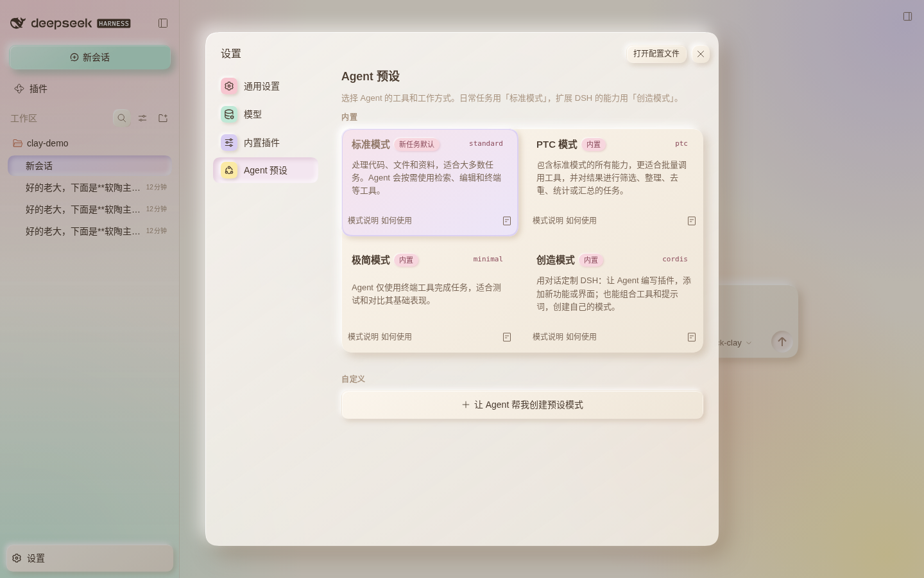The image size is (924, 578).
Task: Collapse the clay-demo workspace folder
Action: pyautogui.click(x=90, y=143)
